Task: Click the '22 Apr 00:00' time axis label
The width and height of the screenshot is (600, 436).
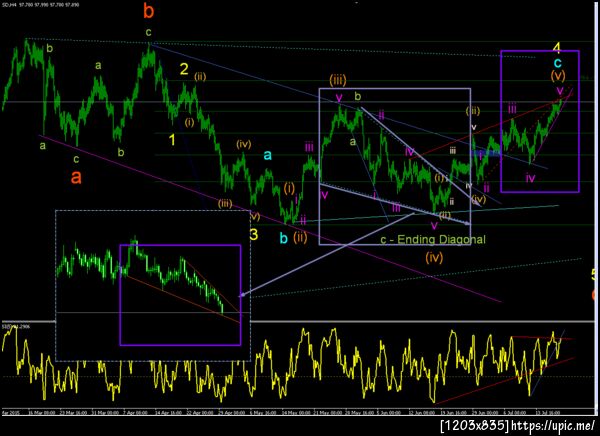Action: click(200, 413)
